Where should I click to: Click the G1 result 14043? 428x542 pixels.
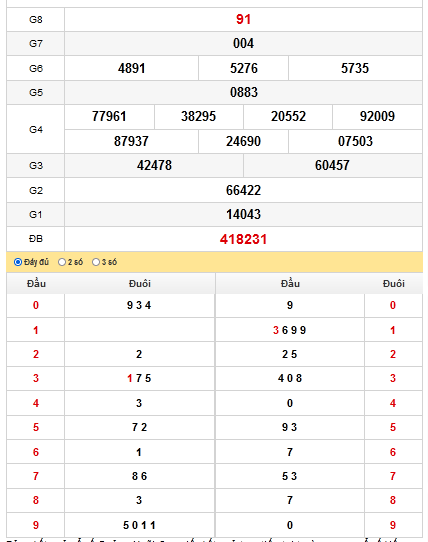(243, 215)
